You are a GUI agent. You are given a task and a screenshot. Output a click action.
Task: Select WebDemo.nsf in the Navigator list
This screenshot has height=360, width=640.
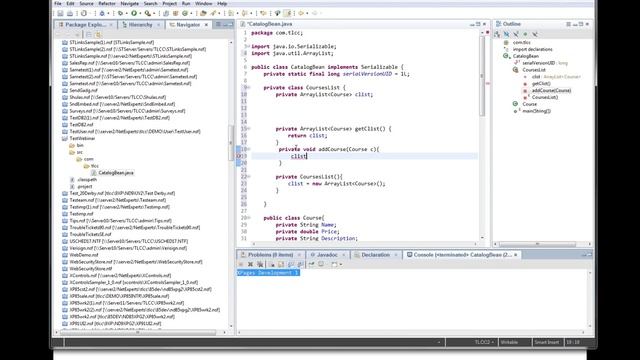[84, 255]
